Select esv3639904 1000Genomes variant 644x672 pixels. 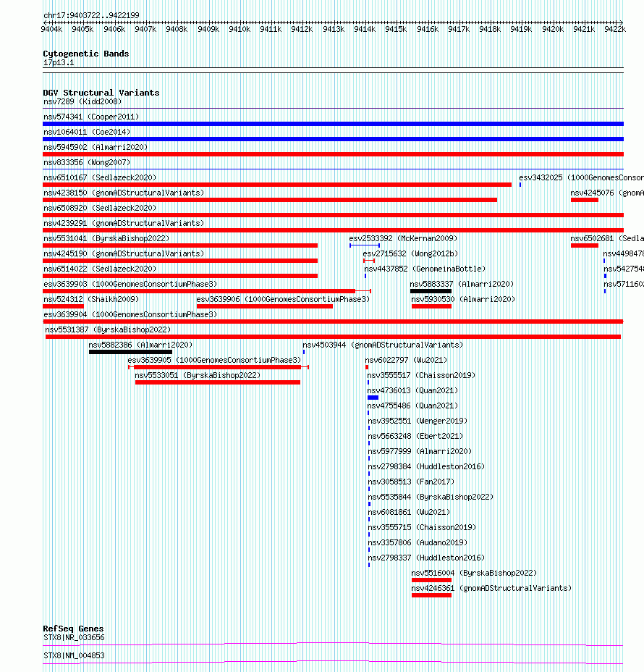coord(130,314)
